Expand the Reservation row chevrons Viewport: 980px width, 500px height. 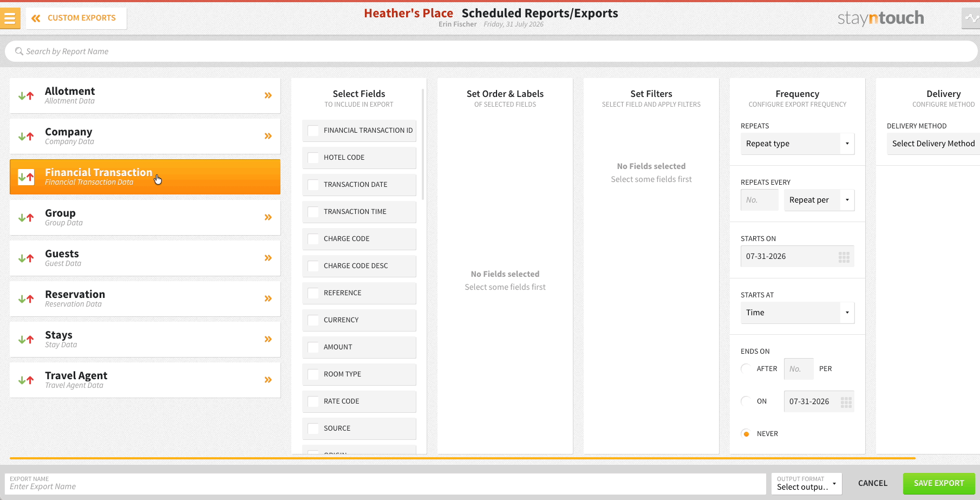268,298
